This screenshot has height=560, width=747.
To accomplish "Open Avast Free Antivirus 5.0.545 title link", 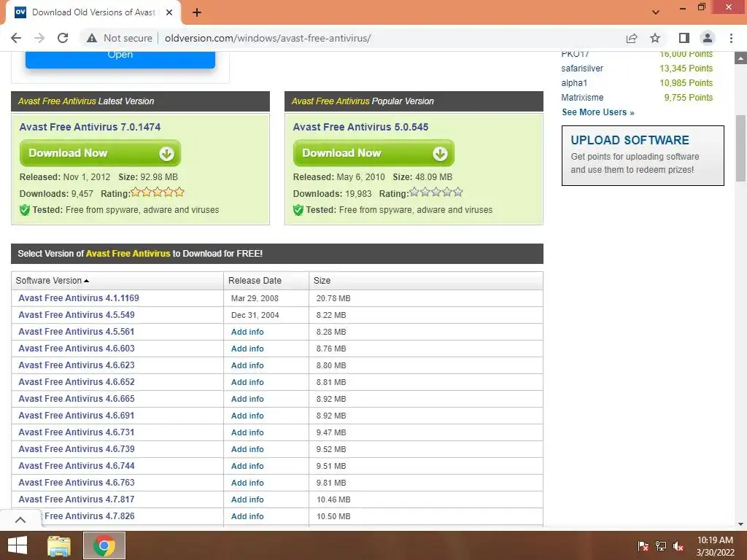I will pyautogui.click(x=360, y=127).
